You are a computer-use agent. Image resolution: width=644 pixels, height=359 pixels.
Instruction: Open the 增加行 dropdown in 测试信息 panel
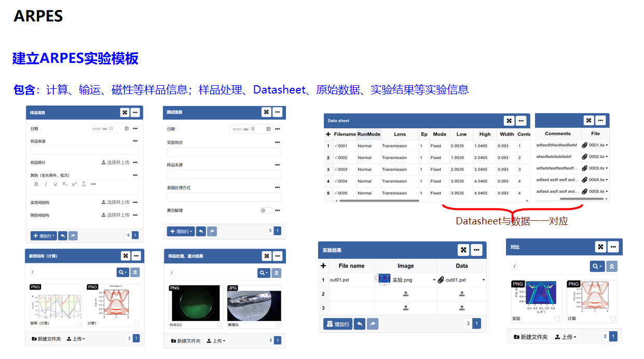point(181,231)
